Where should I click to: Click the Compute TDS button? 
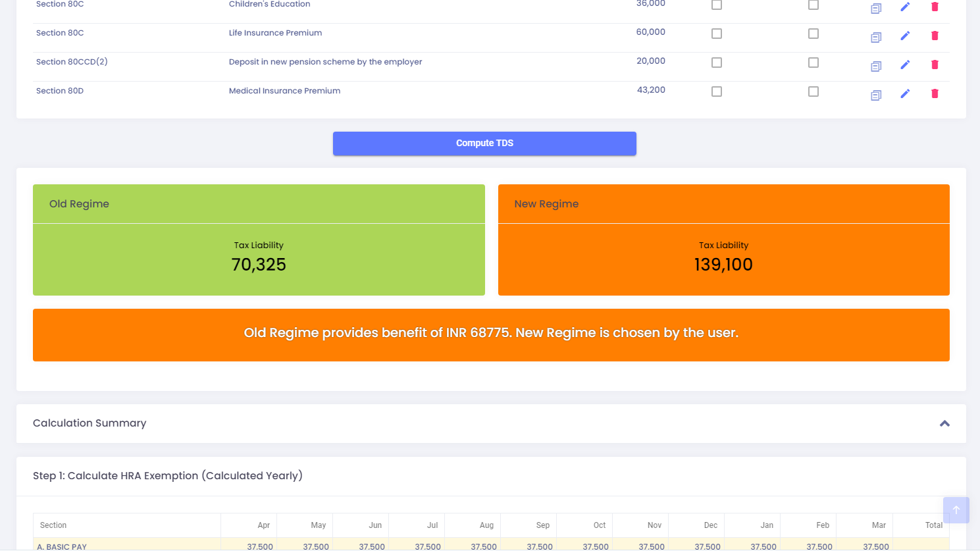click(x=484, y=144)
